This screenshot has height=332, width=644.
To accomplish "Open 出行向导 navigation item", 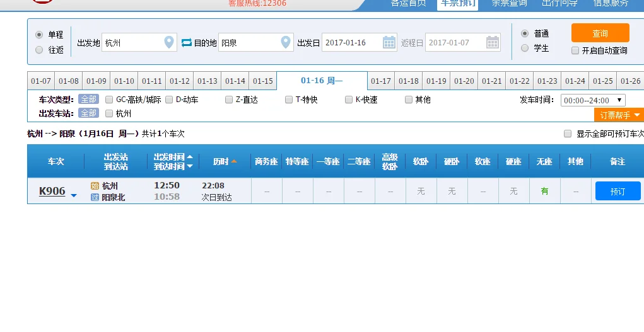I will pyautogui.click(x=559, y=3).
